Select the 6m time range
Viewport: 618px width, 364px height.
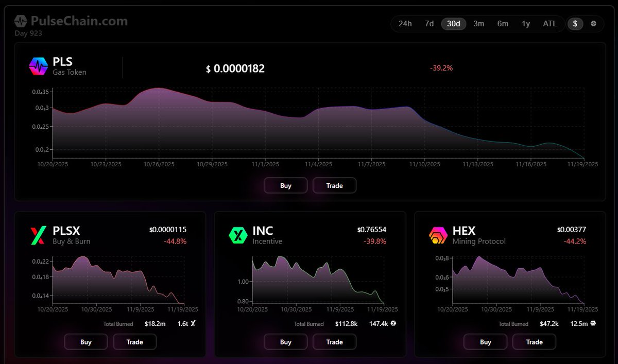(503, 24)
